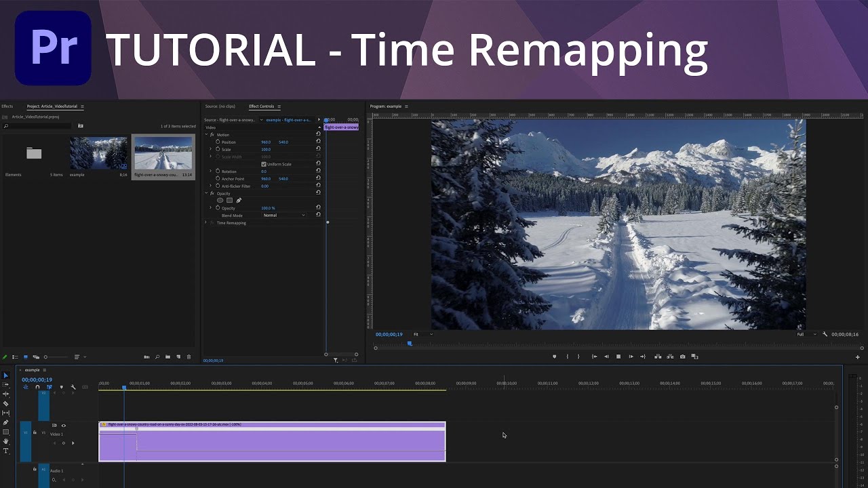Switch to the Effects tab
Viewport: 868px width, 488px height.
7,106
